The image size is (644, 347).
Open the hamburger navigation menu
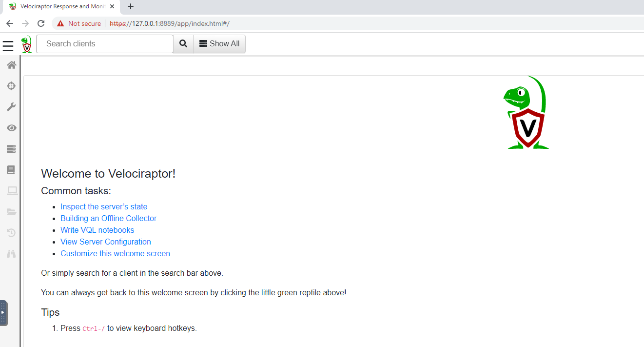point(8,46)
